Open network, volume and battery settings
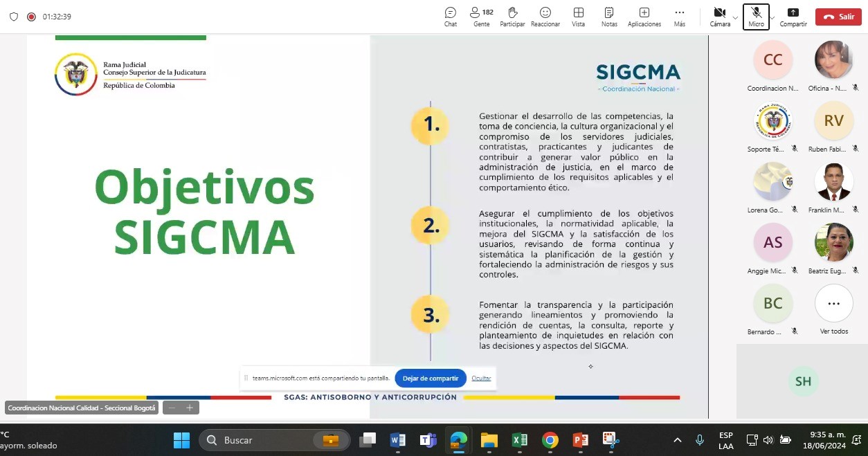 [769, 440]
